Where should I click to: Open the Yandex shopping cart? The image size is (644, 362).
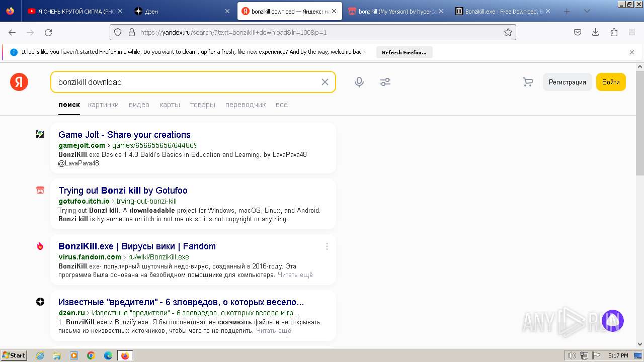(x=528, y=82)
